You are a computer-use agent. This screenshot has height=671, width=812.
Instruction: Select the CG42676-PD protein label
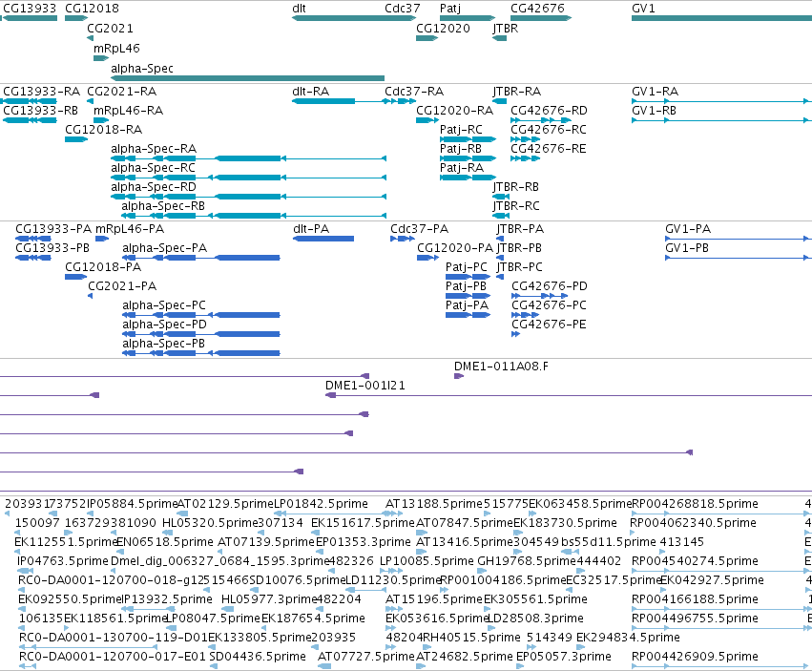[x=550, y=286]
